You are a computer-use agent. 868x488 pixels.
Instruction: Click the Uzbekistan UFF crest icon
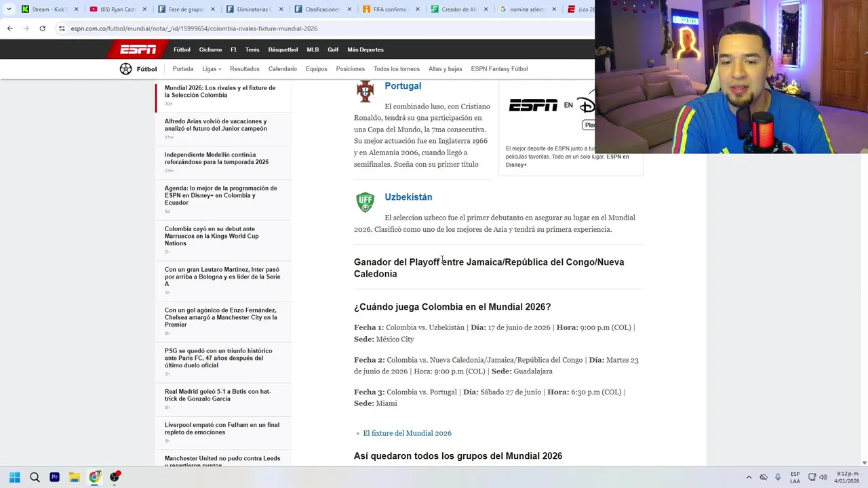pos(366,202)
